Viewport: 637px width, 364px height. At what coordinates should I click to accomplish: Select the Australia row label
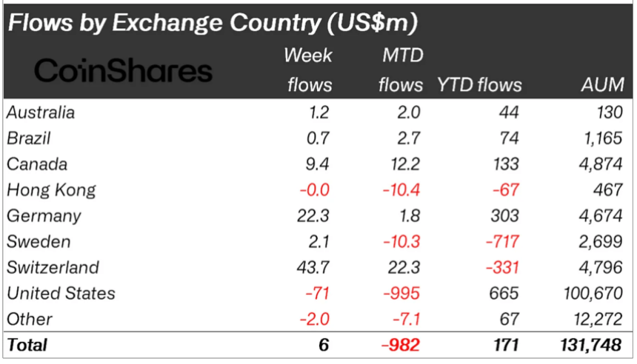[41, 112]
